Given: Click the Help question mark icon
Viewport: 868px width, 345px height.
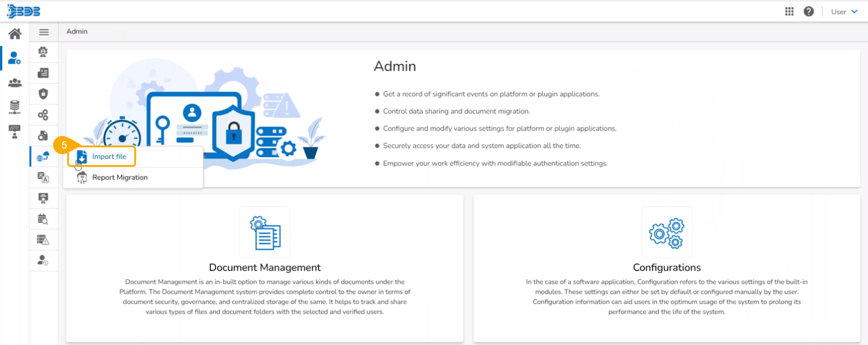Looking at the screenshot, I should coord(809,11).
